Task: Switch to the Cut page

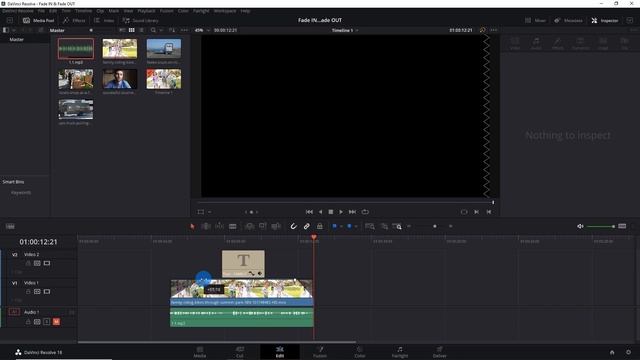Action: (x=240, y=352)
